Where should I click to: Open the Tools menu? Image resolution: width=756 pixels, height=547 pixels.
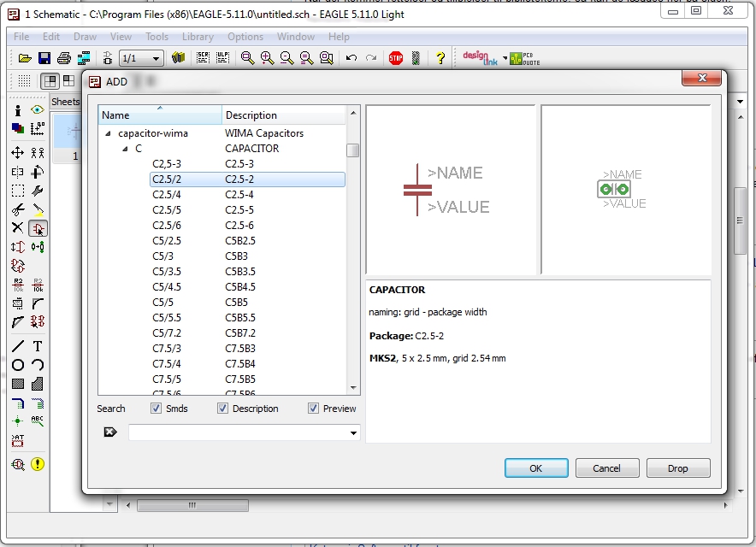click(x=157, y=37)
